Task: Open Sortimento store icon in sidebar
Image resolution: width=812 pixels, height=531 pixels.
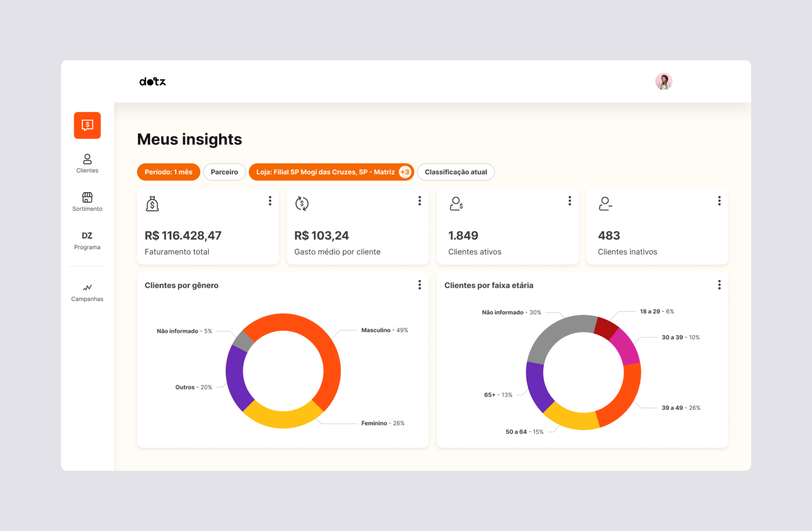Action: coord(87,202)
